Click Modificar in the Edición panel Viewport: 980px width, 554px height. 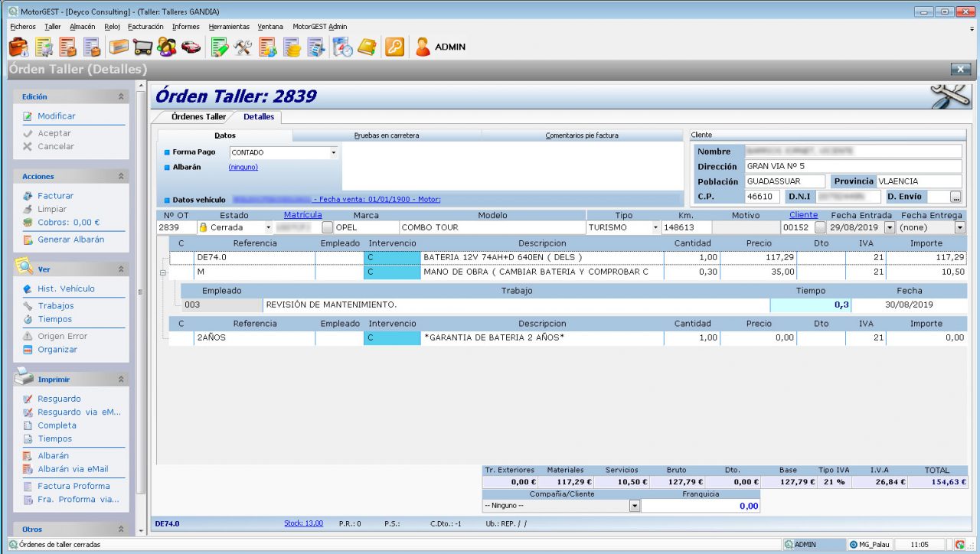click(57, 116)
